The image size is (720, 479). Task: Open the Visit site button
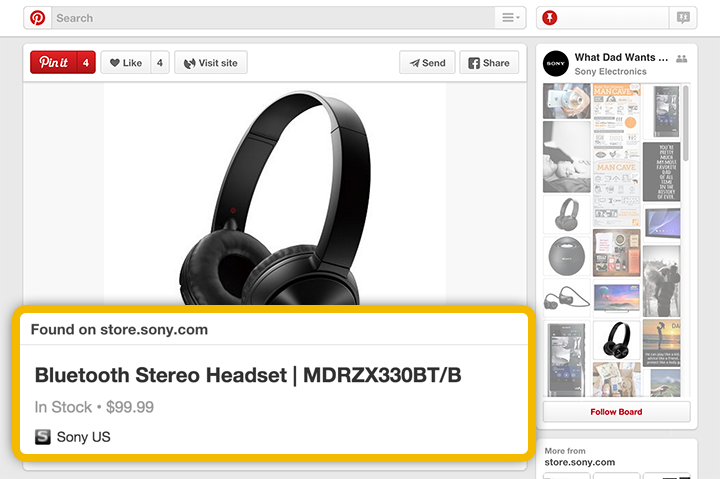[x=211, y=62]
